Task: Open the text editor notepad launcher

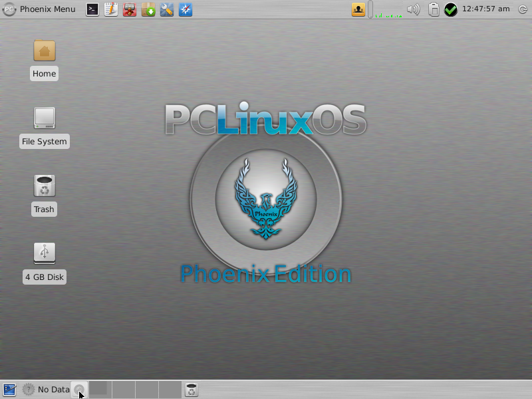Action: 111,9
